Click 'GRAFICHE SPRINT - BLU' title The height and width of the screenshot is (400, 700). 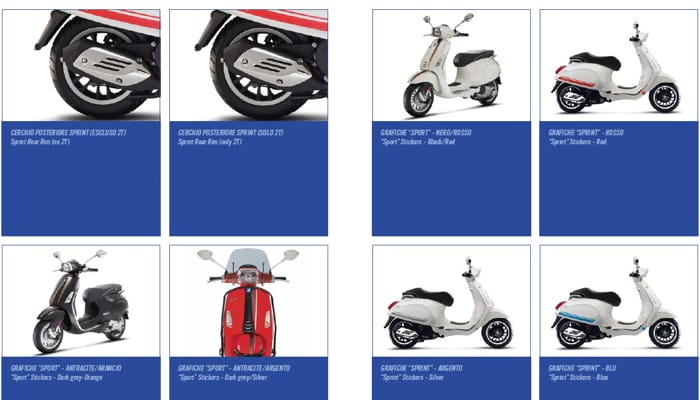(581, 368)
